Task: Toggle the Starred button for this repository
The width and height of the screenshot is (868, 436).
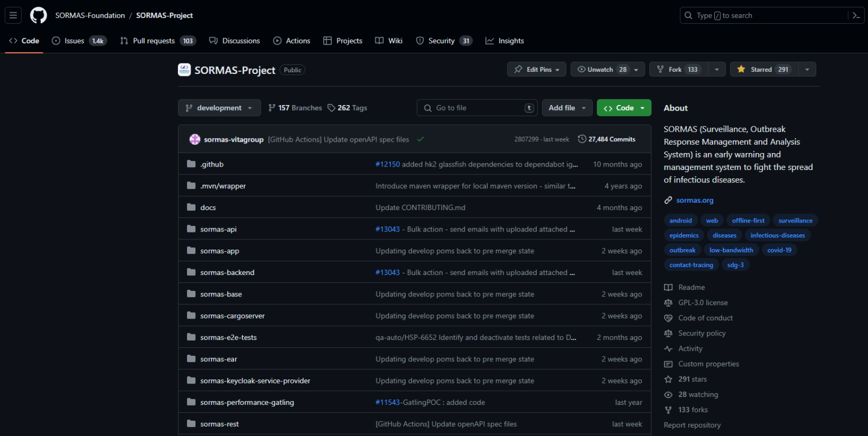Action: [x=763, y=69]
